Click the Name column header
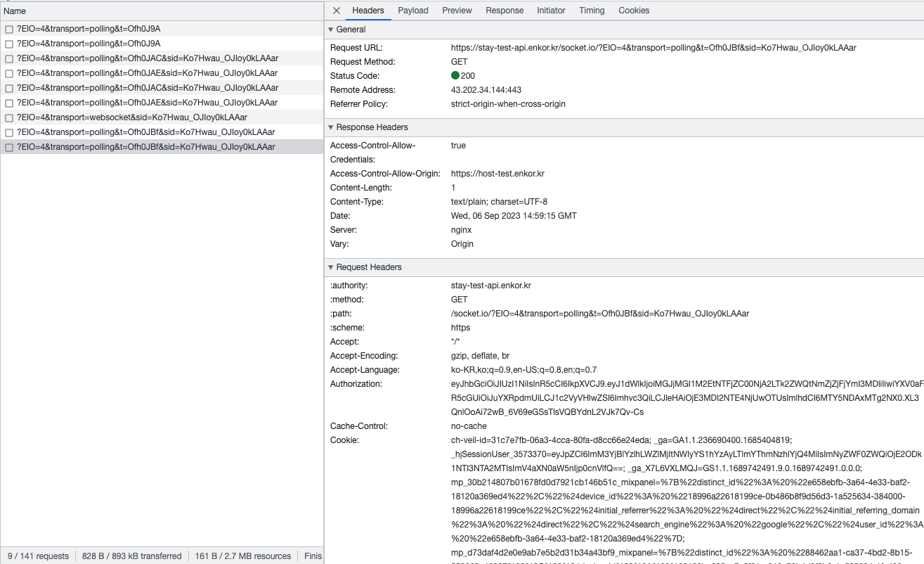The image size is (924, 564). coord(162,11)
